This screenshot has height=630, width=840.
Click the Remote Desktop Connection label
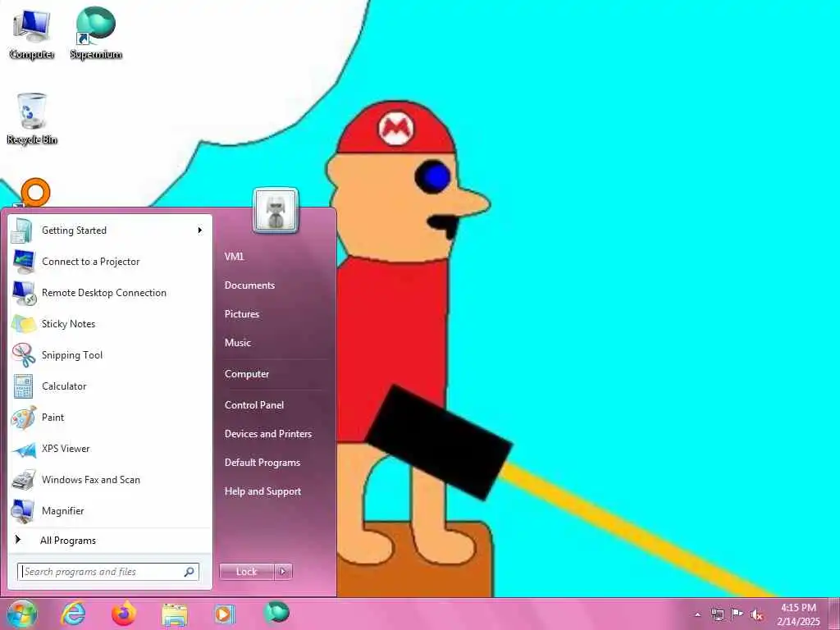coord(104,293)
